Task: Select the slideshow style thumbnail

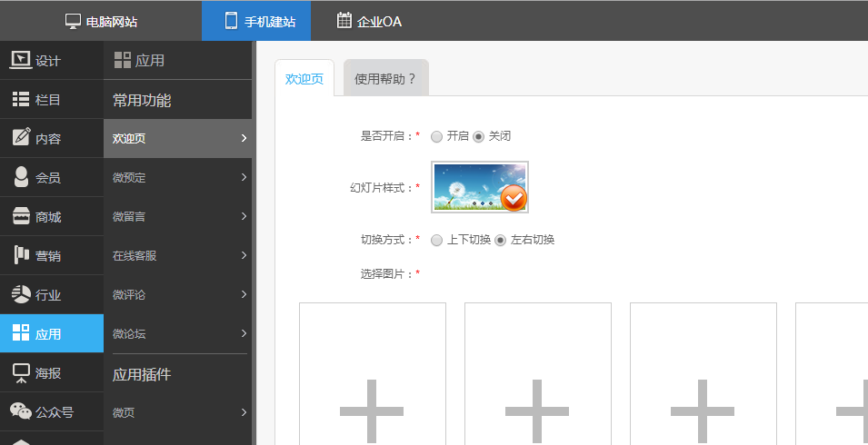Action: pyautogui.click(x=480, y=187)
